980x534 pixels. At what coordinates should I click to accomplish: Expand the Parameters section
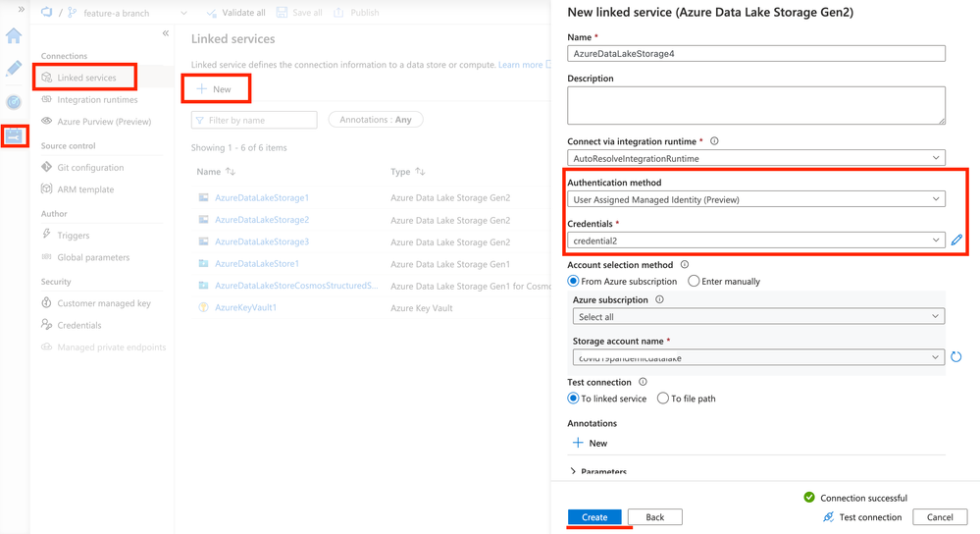(598, 471)
